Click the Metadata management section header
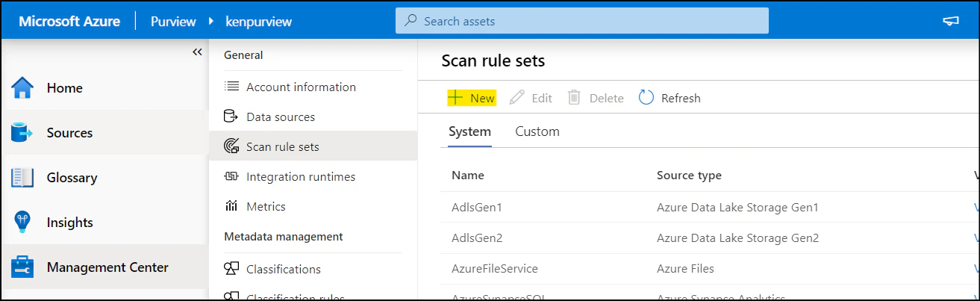Image resolution: width=980 pixels, height=301 pixels. tap(284, 236)
